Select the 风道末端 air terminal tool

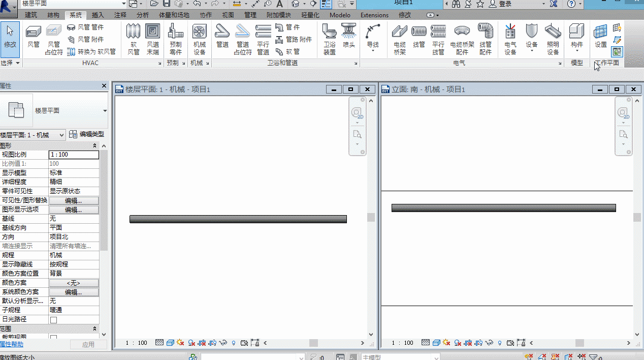tap(153, 39)
